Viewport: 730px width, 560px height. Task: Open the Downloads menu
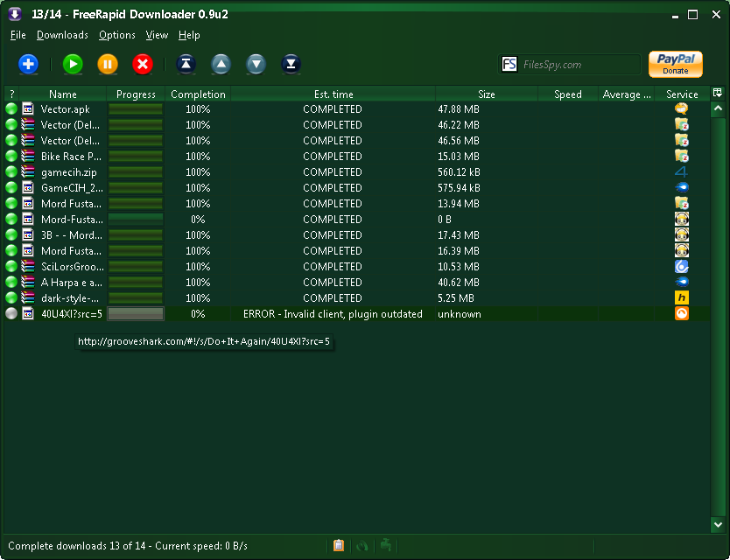click(62, 35)
